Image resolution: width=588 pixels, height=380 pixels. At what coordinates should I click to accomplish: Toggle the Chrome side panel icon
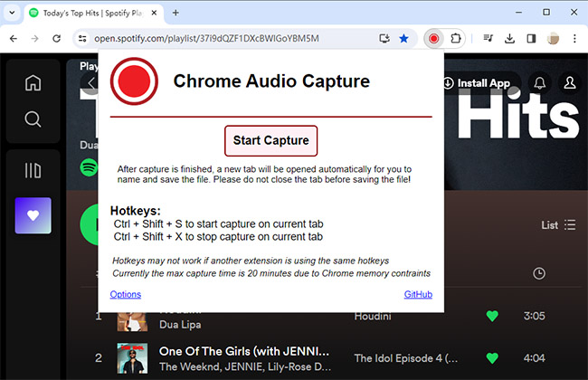[531, 38]
